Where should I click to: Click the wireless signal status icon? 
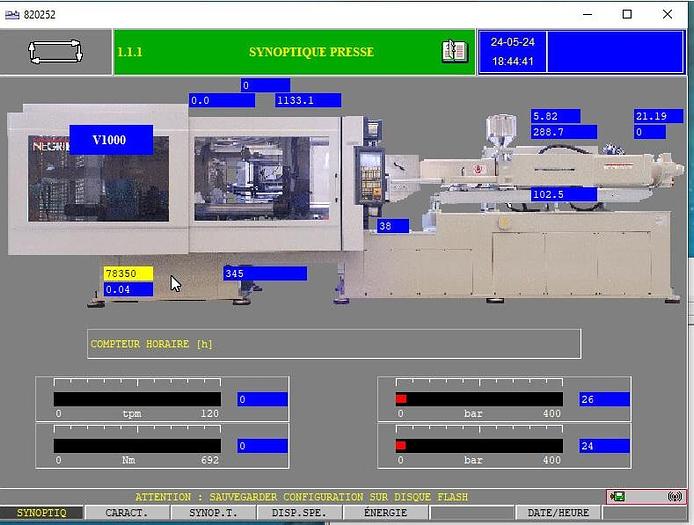pos(674,496)
